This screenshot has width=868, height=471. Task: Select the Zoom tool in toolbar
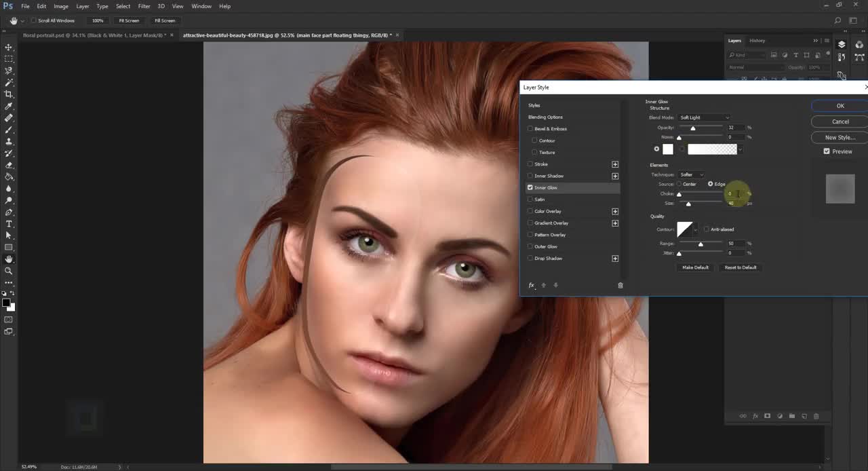9,271
